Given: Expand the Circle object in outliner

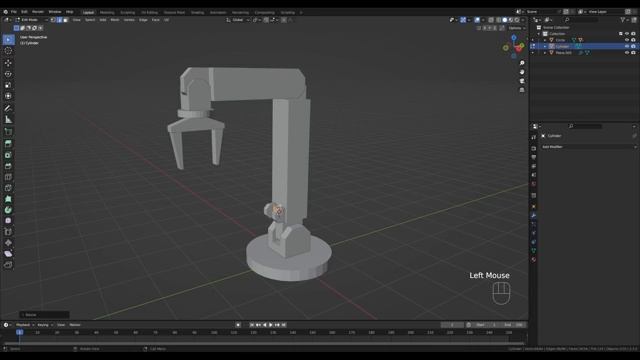Looking at the screenshot, I should [545, 40].
